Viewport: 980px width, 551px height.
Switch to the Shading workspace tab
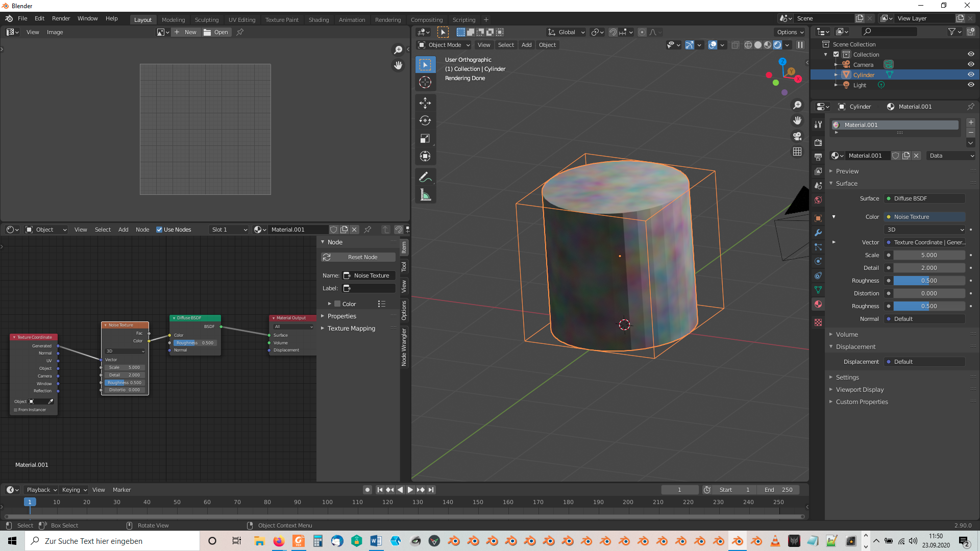(318, 20)
